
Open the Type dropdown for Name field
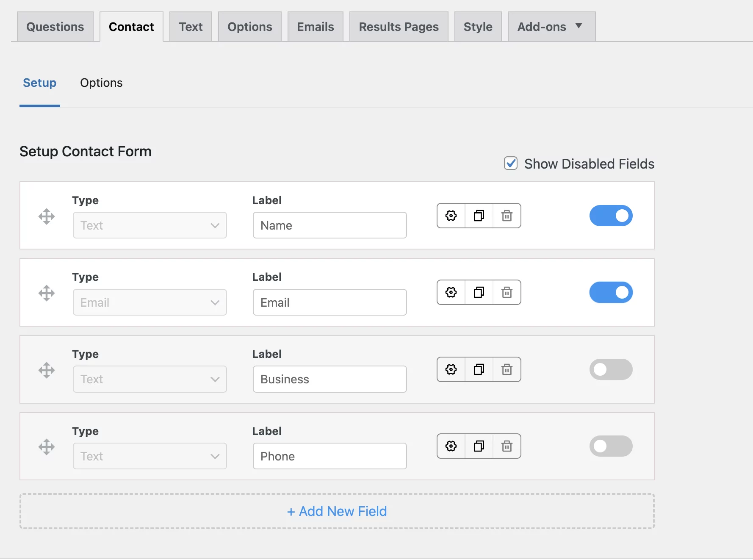149,225
